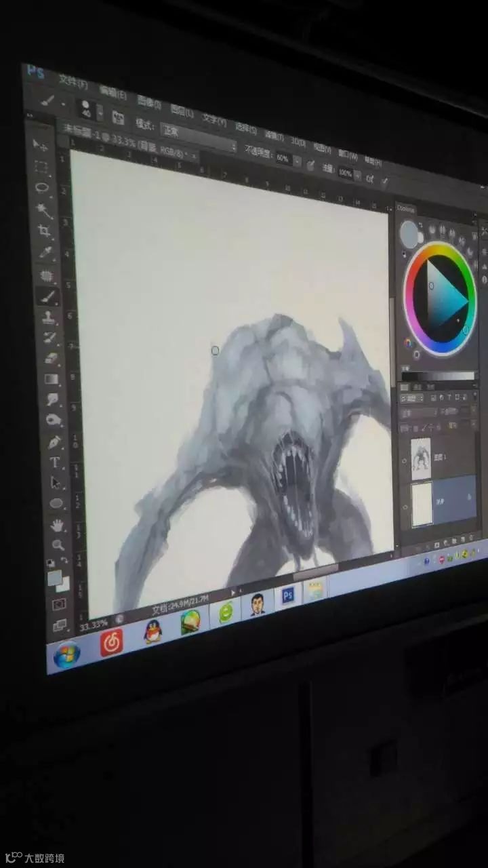Open the QQ penguin taskbar icon
This screenshot has width=488, height=868.
[153, 633]
